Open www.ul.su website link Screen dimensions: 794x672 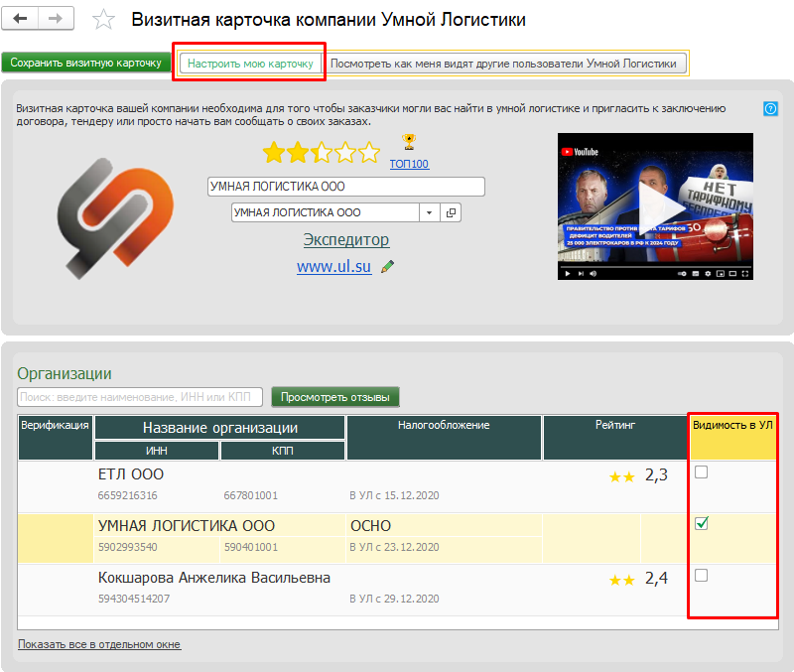click(333, 266)
